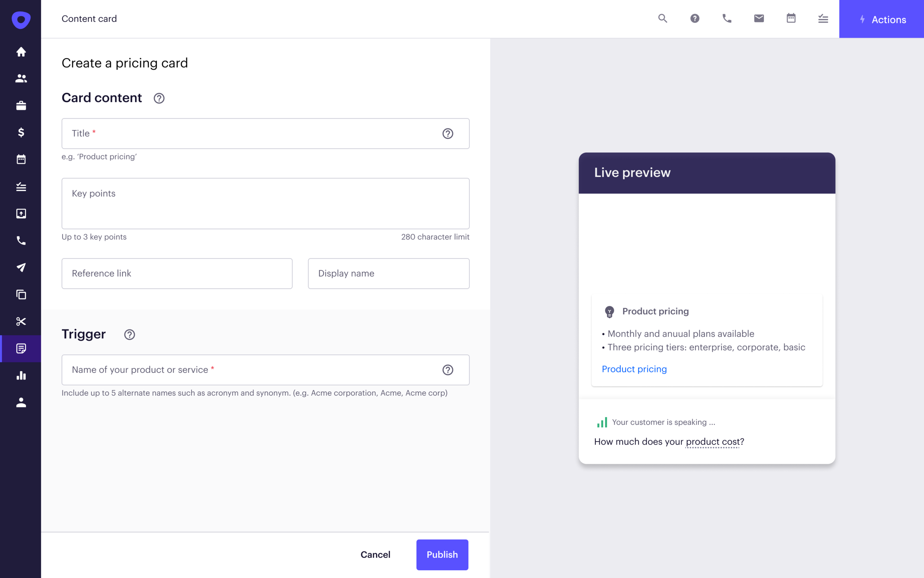Select the briefcase icon in the sidebar
The height and width of the screenshot is (578, 924).
coord(21,105)
